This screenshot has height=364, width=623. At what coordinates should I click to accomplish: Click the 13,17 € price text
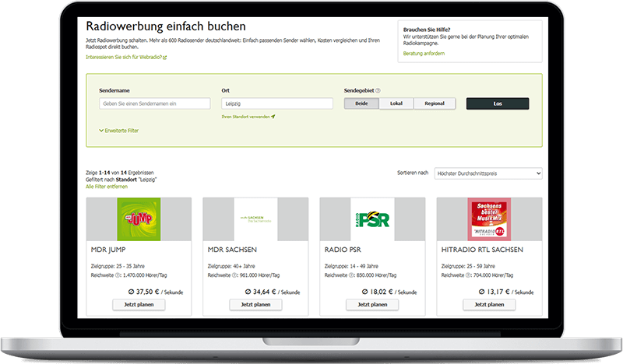pos(498,292)
